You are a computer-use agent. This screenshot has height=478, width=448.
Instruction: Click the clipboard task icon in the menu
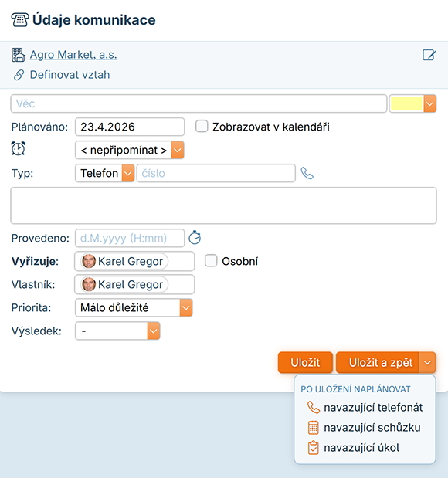pyautogui.click(x=313, y=448)
